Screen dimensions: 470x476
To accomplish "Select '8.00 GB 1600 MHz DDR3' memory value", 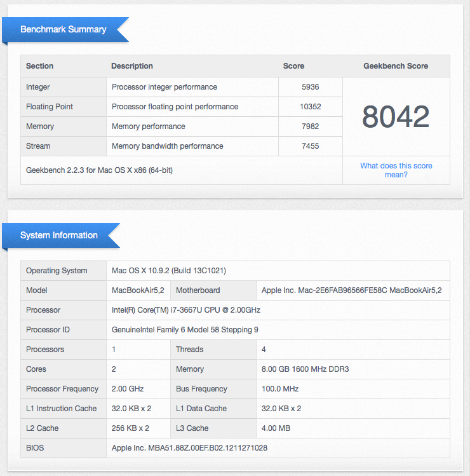I will (305, 369).
